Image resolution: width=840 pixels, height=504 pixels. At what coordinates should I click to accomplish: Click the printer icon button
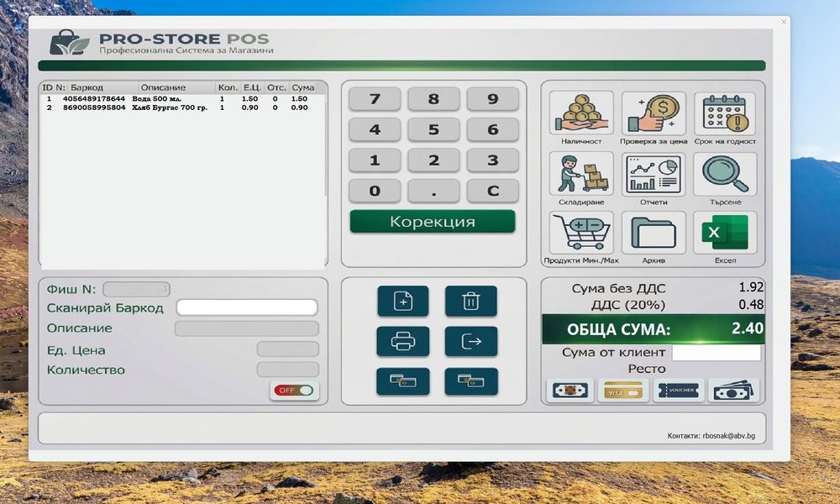[x=403, y=341]
